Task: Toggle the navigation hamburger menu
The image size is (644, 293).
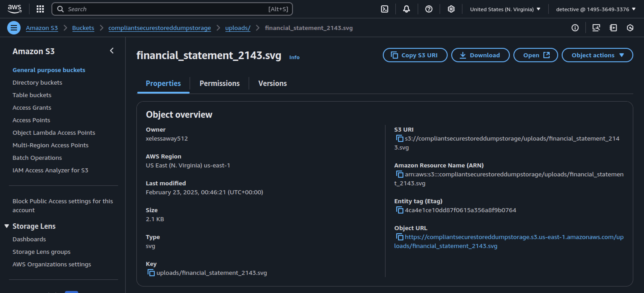Action: 14,28
